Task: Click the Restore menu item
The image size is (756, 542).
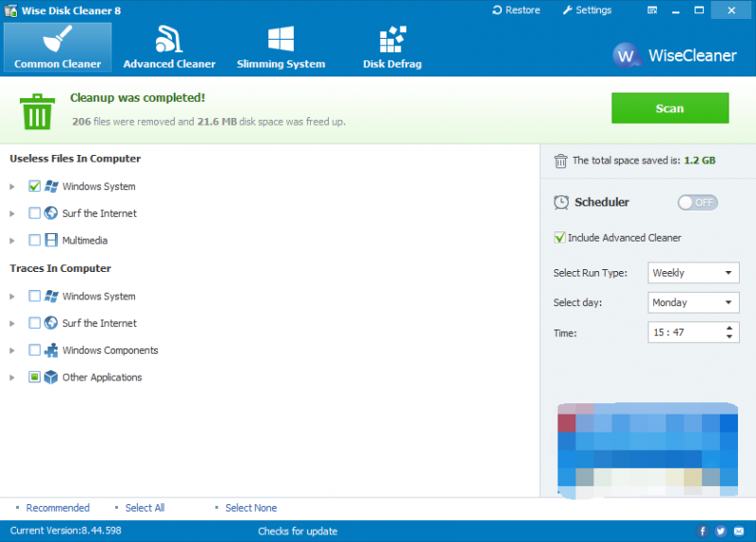Action: pyautogui.click(x=516, y=10)
